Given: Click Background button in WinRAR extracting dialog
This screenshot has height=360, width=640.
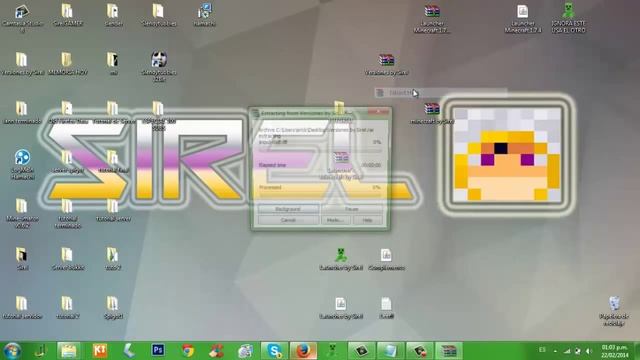Looking at the screenshot, I should (x=288, y=209).
